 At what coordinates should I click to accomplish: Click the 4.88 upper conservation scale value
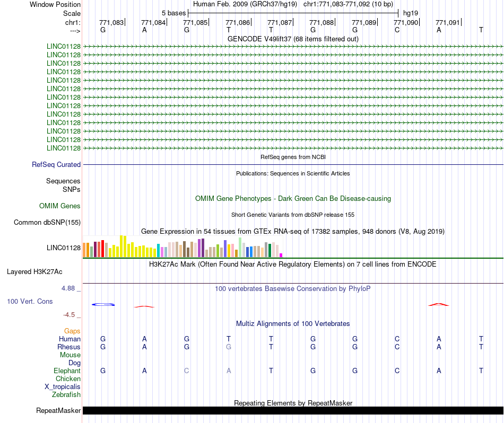[68, 288]
